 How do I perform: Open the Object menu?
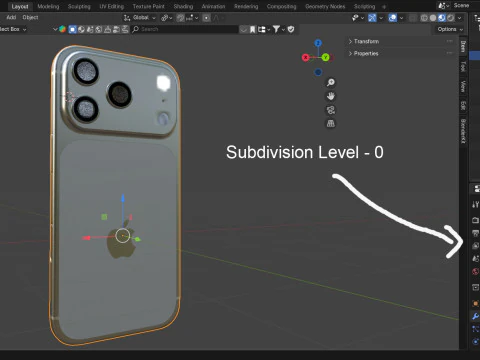(x=30, y=17)
